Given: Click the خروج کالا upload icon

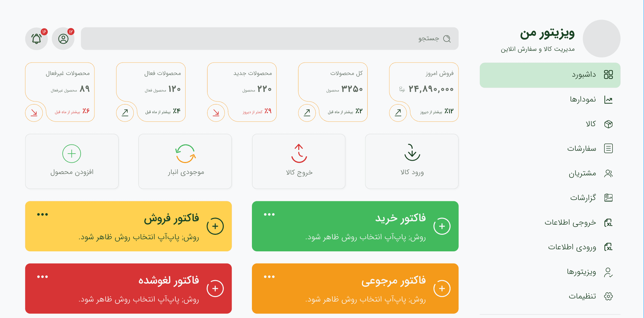Looking at the screenshot, I should click(x=299, y=153).
